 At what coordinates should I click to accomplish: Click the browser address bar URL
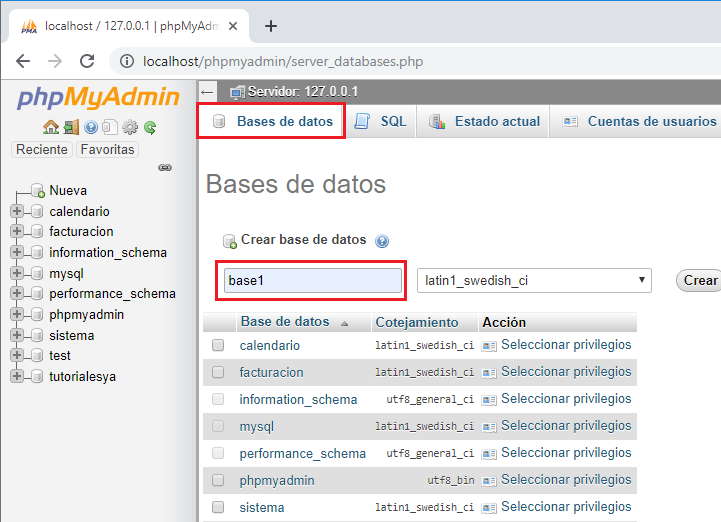(x=283, y=61)
